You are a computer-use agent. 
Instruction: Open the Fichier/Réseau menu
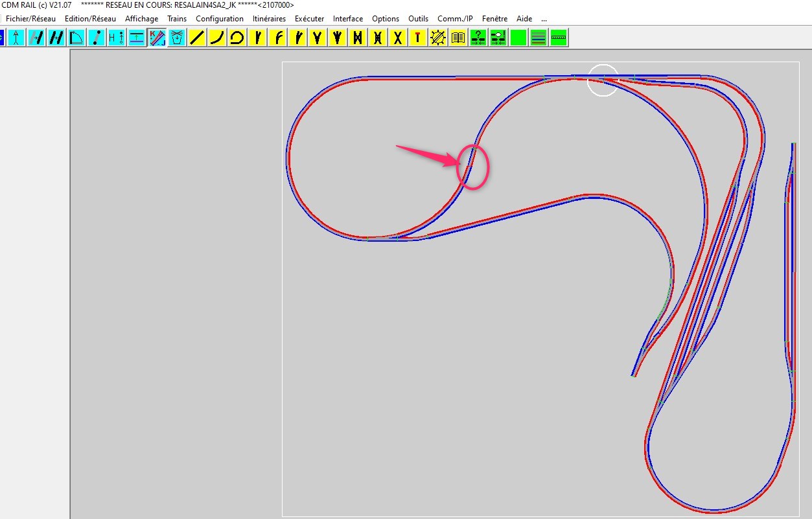30,19
